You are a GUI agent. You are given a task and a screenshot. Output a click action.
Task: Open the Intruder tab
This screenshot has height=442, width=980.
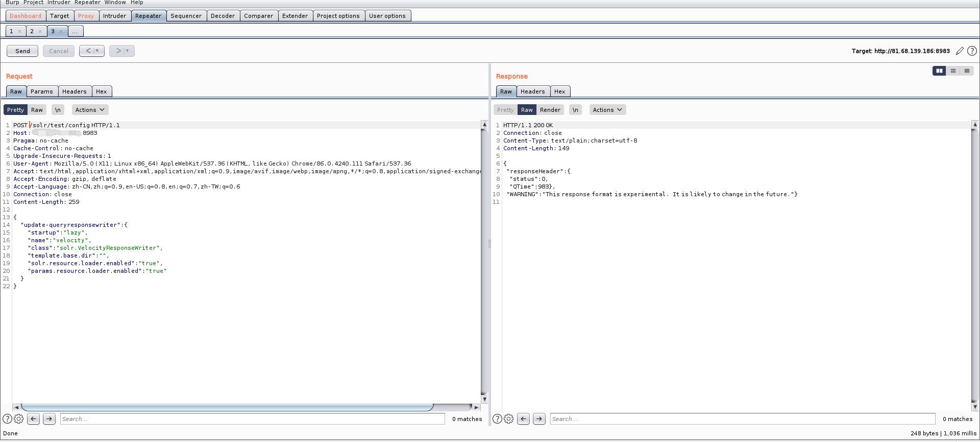click(114, 16)
